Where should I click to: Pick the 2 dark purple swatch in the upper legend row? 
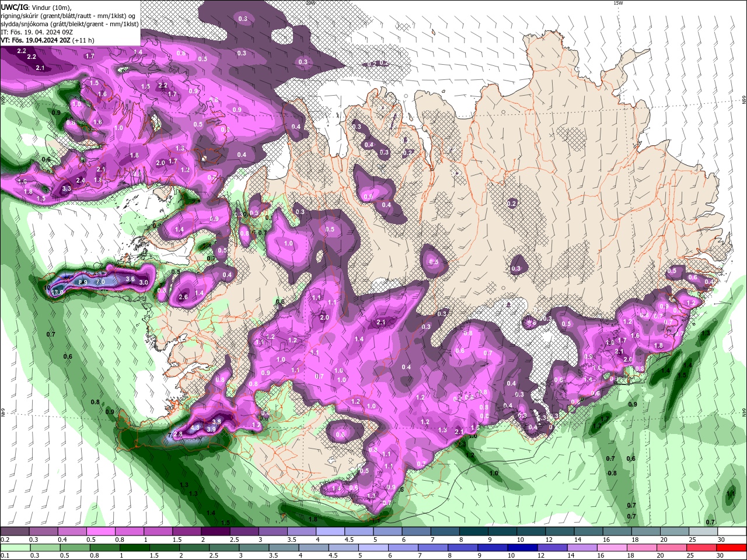point(215,531)
